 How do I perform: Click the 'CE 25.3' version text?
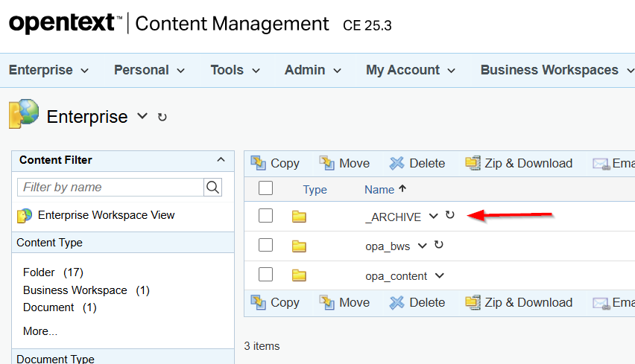pos(367,25)
